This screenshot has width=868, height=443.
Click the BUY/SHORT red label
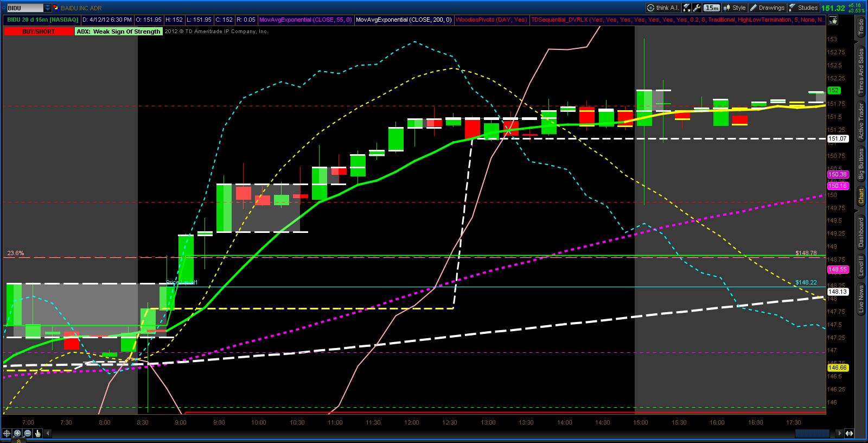39,31
